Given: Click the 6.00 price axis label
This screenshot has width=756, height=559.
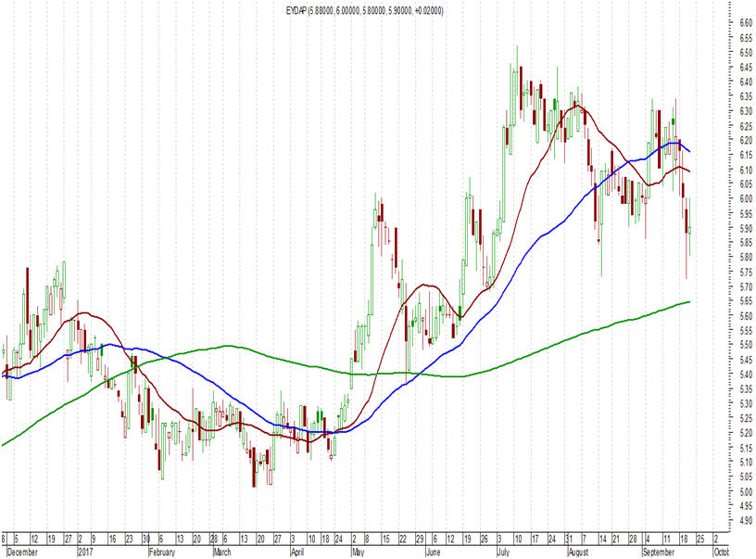Looking at the screenshot, I should point(746,198).
